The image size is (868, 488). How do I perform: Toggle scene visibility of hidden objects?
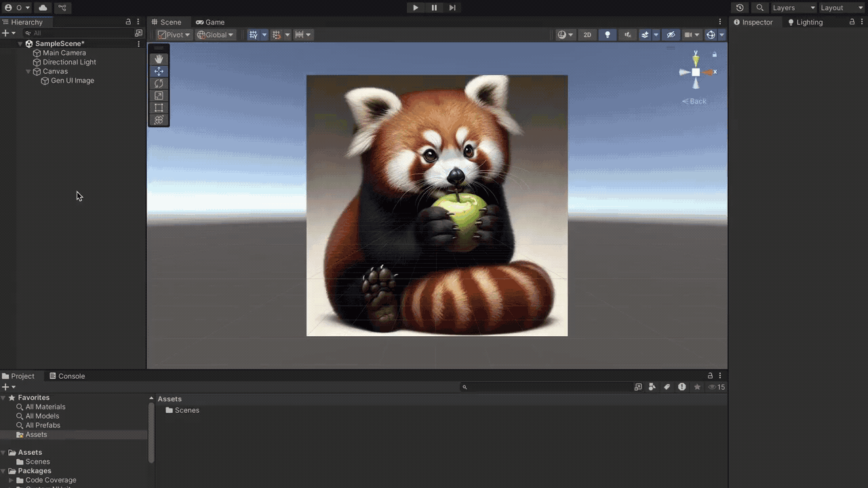(x=671, y=35)
